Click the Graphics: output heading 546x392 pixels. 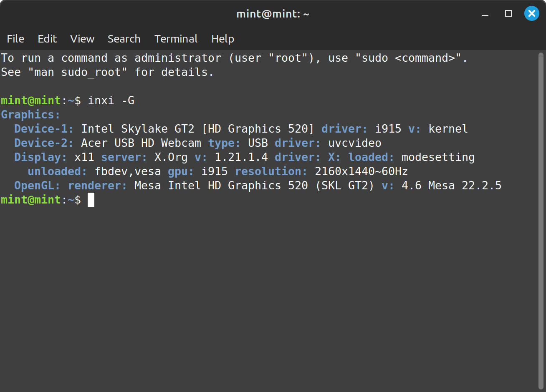30,115
